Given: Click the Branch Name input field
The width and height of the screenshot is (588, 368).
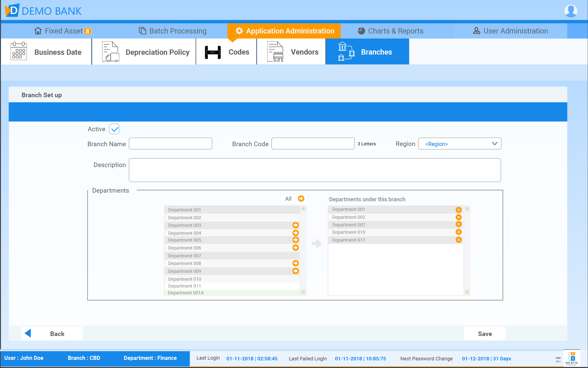Looking at the screenshot, I should [x=170, y=143].
